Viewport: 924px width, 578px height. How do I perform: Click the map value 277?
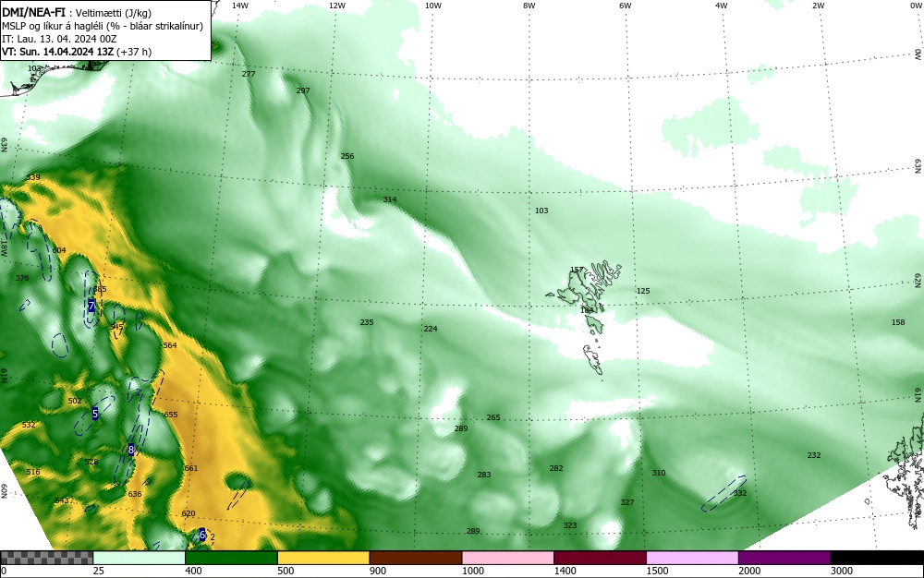249,74
